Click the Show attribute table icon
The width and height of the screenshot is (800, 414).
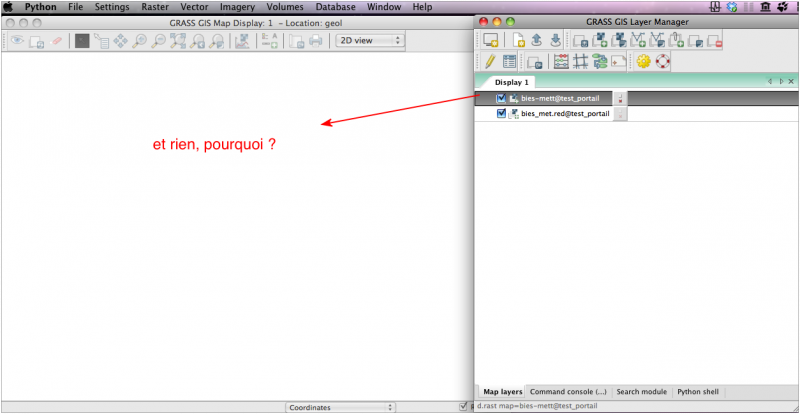pos(510,62)
